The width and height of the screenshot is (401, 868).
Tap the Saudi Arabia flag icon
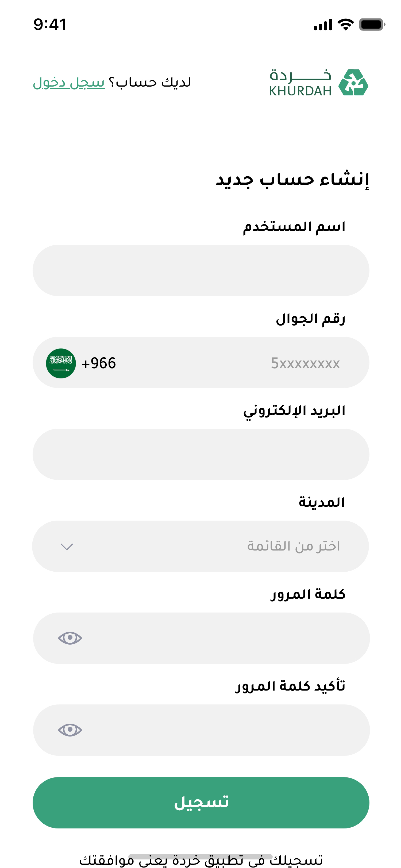61,363
